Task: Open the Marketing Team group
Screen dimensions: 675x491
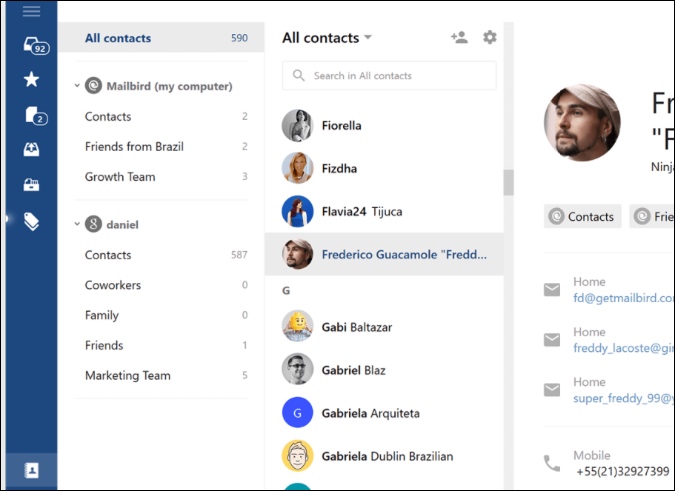Action: pyautogui.click(x=128, y=376)
